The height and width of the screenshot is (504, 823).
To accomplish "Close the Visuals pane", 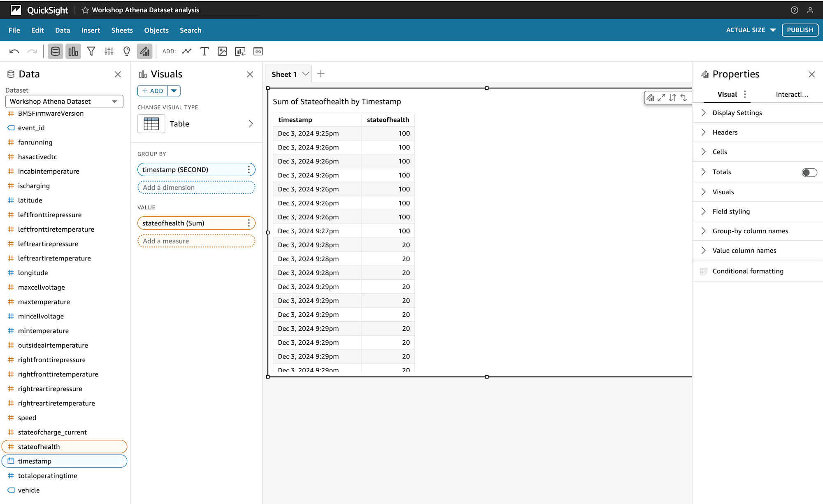I will pyautogui.click(x=250, y=74).
